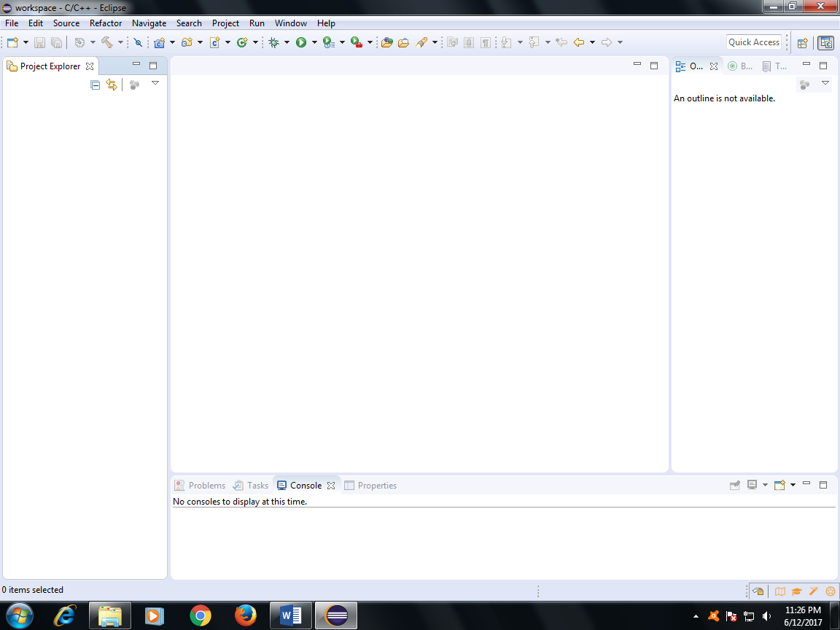The height and width of the screenshot is (630, 840).
Task: Open the Debug configurations dropdown arrow
Action: [288, 42]
